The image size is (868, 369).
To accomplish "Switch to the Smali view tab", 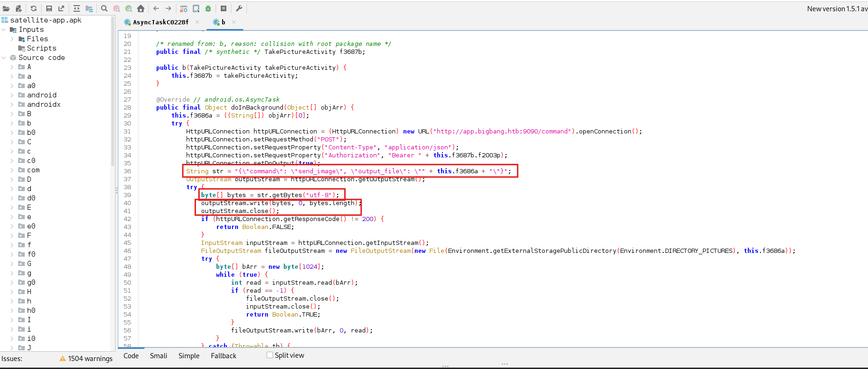I will 159,356.
